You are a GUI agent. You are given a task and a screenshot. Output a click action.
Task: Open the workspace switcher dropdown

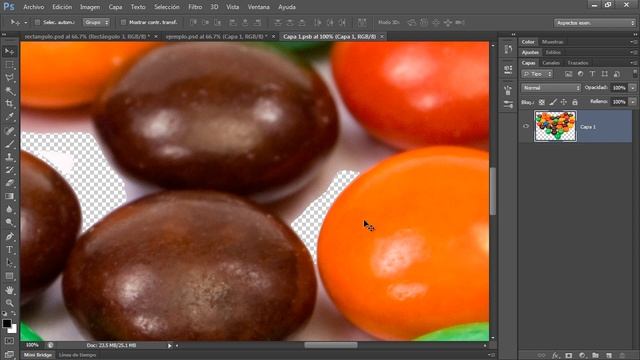point(594,23)
